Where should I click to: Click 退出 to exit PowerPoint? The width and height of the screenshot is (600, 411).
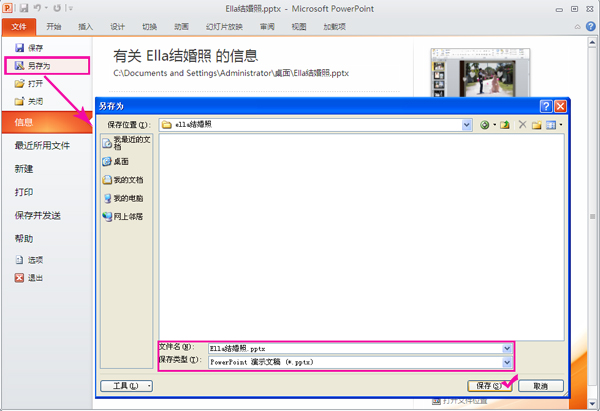[x=29, y=278]
